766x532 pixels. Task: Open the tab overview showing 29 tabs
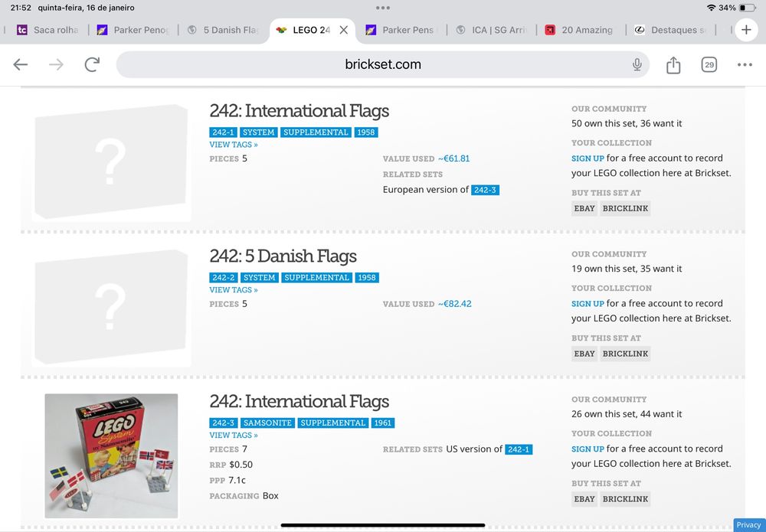pyautogui.click(x=709, y=64)
